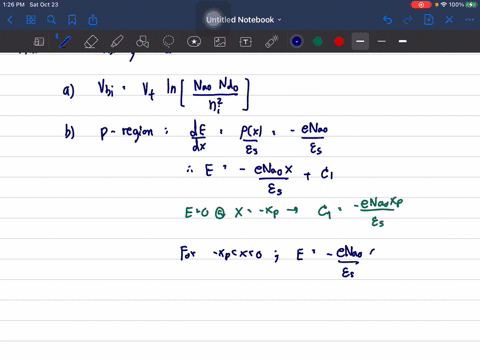Choose the dark blue pen color

click(296, 41)
